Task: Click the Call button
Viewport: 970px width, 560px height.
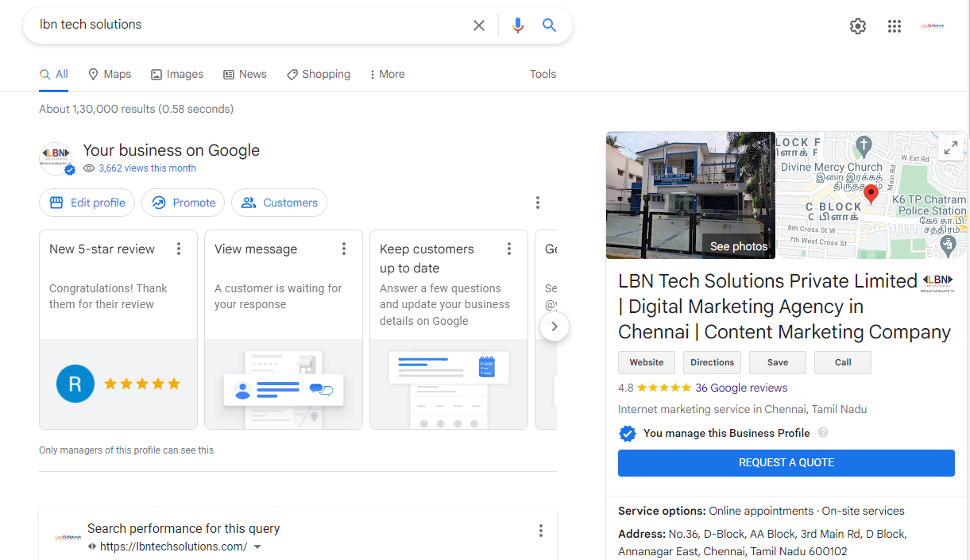Action: pyautogui.click(x=843, y=362)
